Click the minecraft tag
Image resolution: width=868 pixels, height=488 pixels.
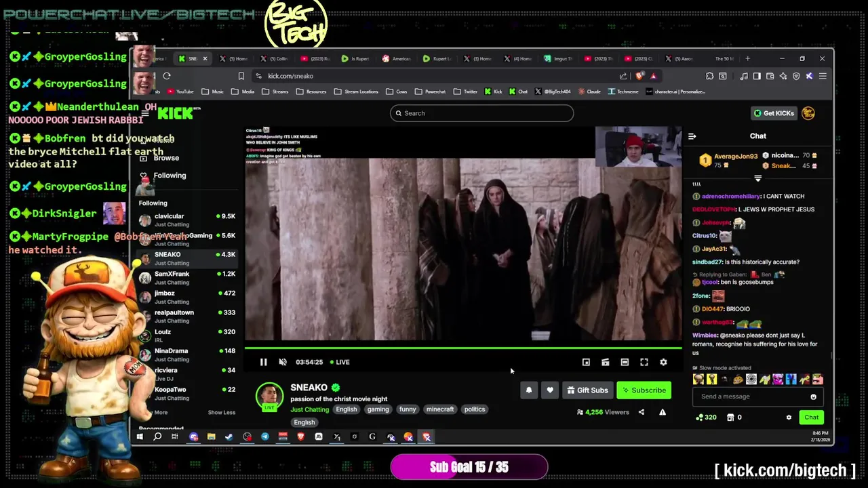[439, 409]
